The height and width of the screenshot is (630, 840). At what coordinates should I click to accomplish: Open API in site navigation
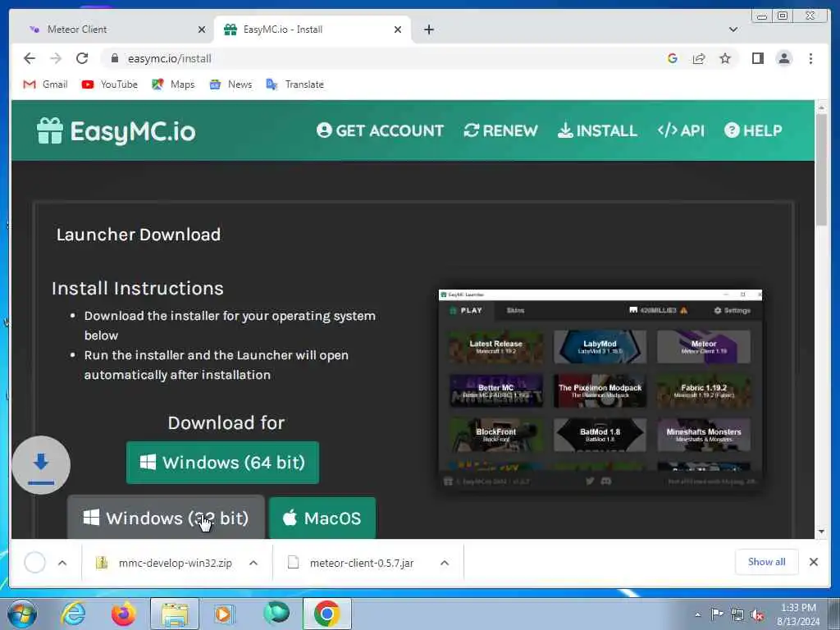click(x=681, y=130)
